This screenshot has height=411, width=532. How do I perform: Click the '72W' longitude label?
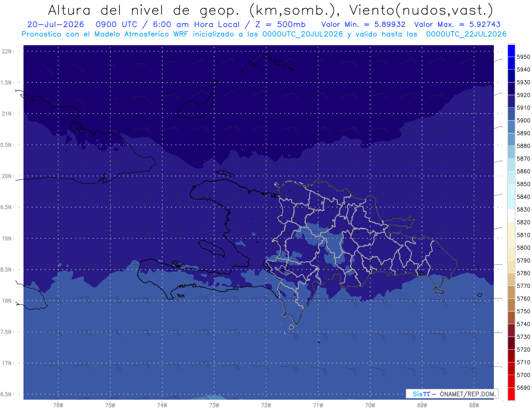(x=266, y=405)
